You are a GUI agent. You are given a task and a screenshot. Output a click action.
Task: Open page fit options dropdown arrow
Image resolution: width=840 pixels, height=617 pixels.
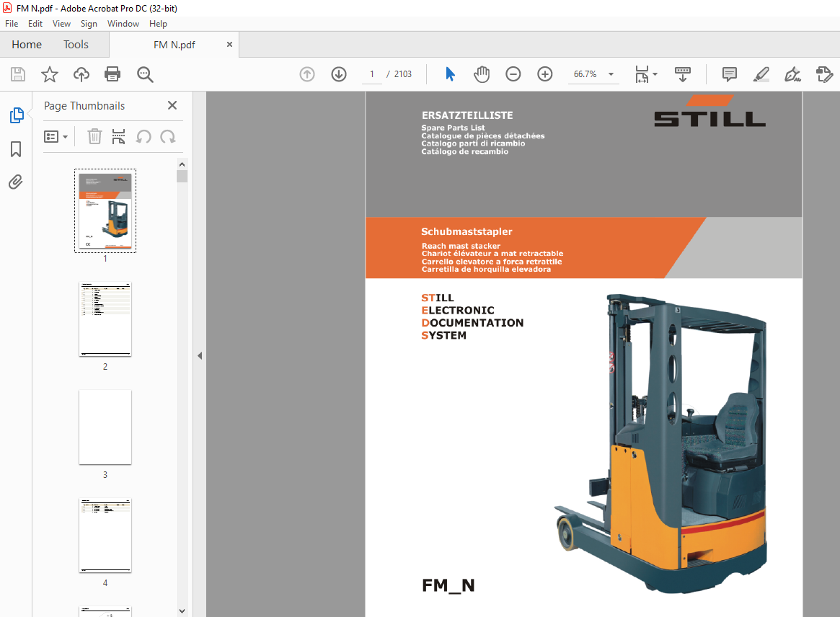pyautogui.click(x=655, y=74)
